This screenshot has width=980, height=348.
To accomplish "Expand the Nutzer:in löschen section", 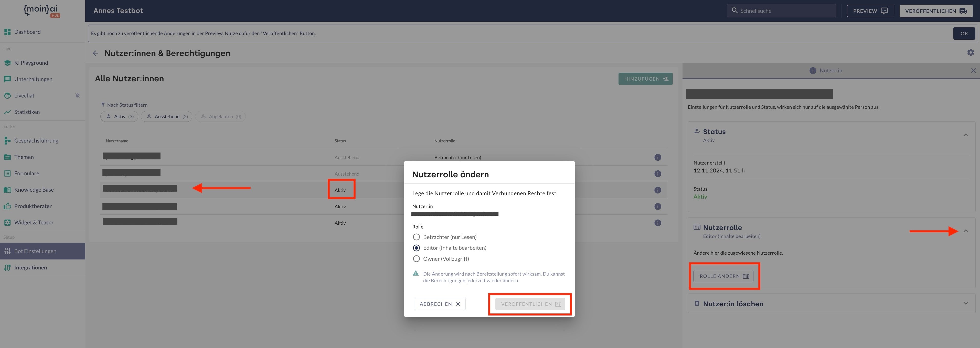I will tap(966, 303).
